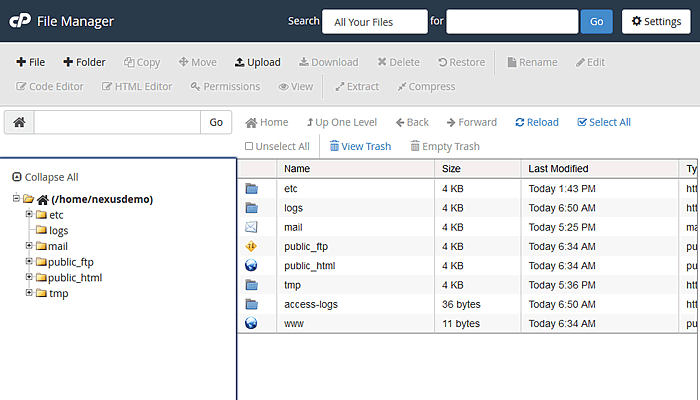Create a new file with + File

(x=30, y=62)
